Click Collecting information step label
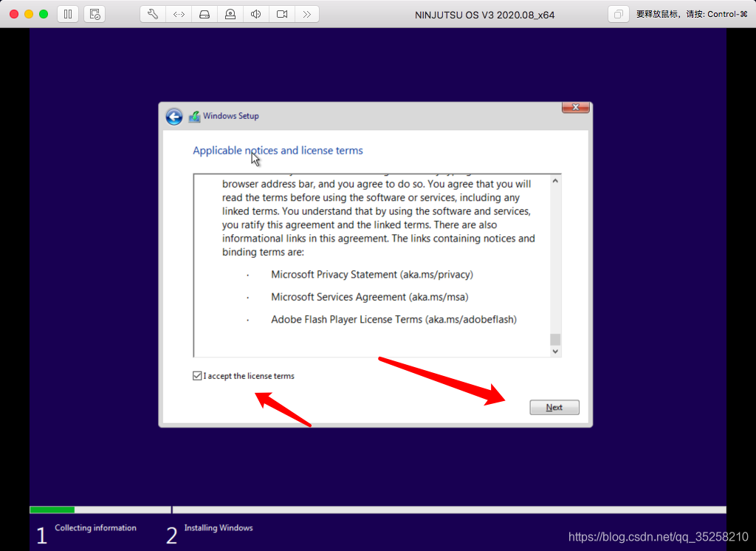The height and width of the screenshot is (551, 756). 95,528
